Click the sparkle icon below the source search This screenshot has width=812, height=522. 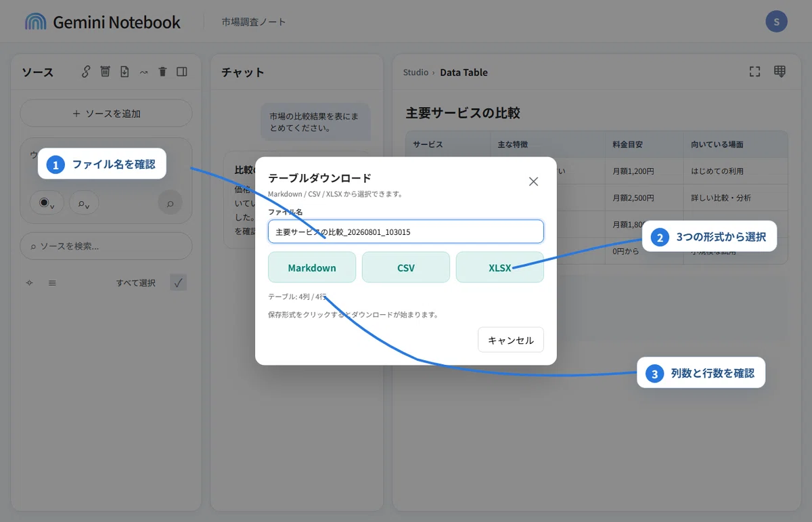click(x=29, y=283)
